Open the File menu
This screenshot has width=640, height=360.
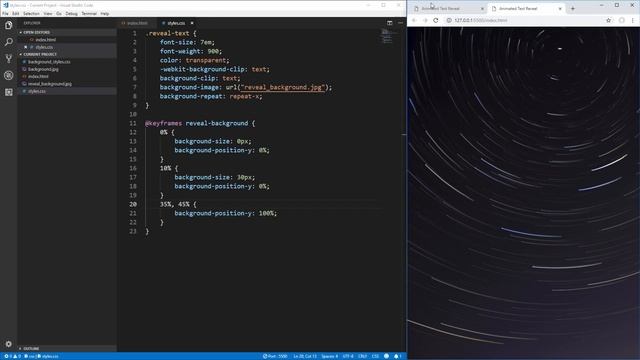pyautogui.click(x=5, y=13)
